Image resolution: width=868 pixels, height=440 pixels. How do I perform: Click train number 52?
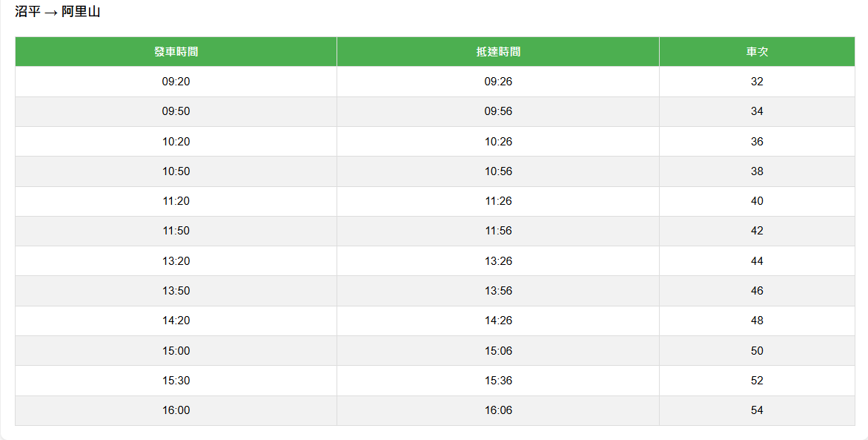[x=756, y=381]
